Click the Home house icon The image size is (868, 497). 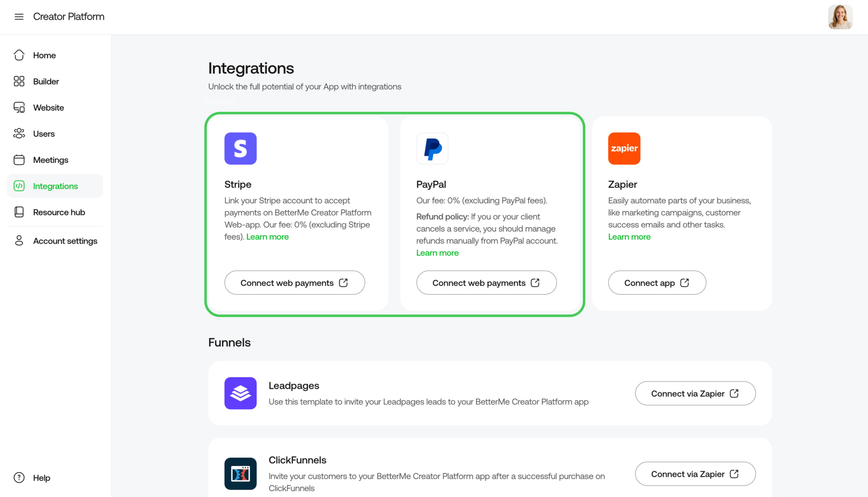[19, 55]
